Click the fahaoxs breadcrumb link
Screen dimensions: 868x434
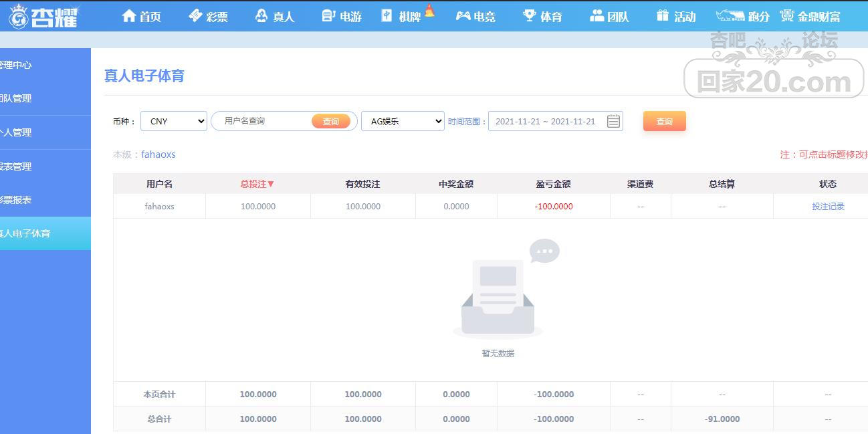pos(158,154)
